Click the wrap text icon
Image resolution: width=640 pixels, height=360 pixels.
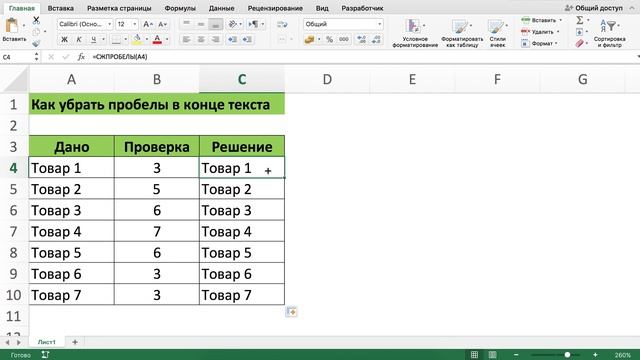(x=282, y=24)
